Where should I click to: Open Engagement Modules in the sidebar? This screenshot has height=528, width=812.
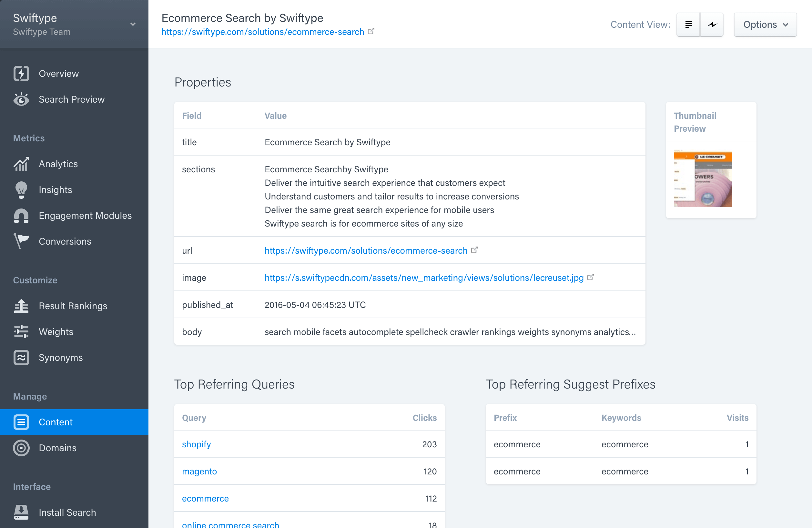85,216
